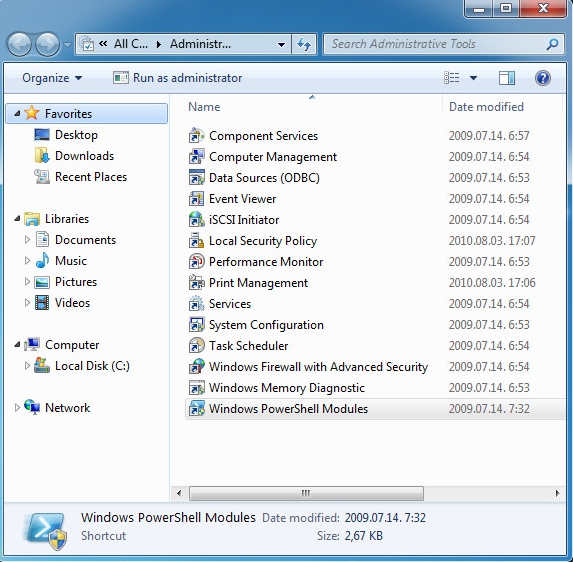573x562 pixels.
Task: Open the Organize menu
Action: (x=52, y=78)
